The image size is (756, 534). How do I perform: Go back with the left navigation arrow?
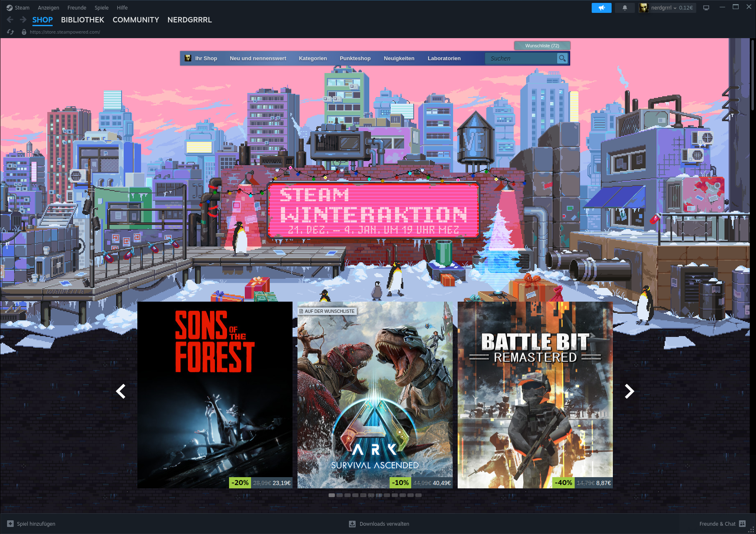coord(10,20)
